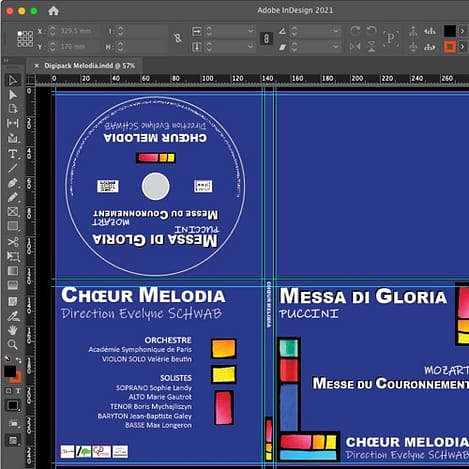Click the Select Container icon

click(413, 31)
